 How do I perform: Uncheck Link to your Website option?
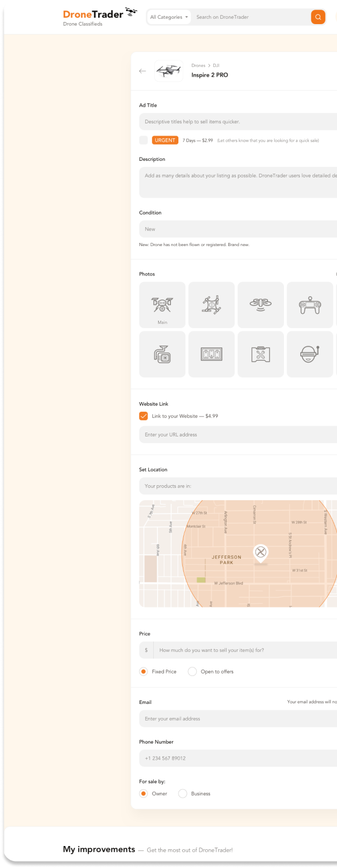coord(144,416)
